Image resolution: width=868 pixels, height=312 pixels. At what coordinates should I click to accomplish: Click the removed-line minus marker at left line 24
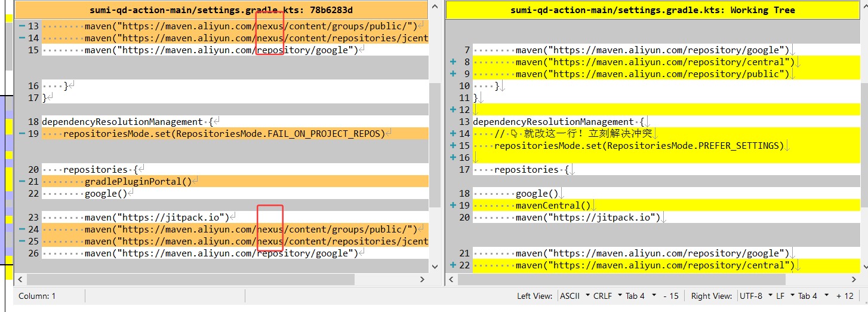[x=22, y=230]
